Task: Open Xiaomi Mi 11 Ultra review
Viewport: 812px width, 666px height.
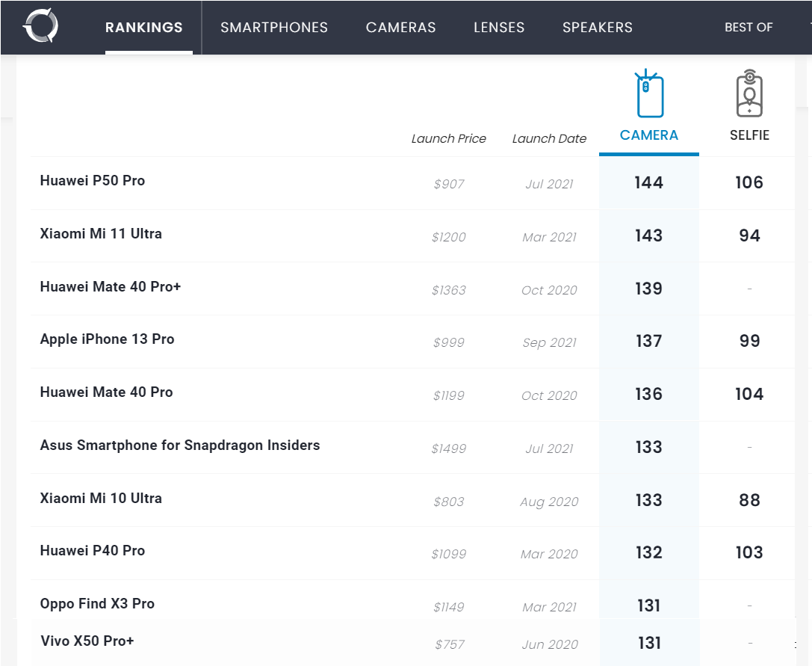Action: 101,233
